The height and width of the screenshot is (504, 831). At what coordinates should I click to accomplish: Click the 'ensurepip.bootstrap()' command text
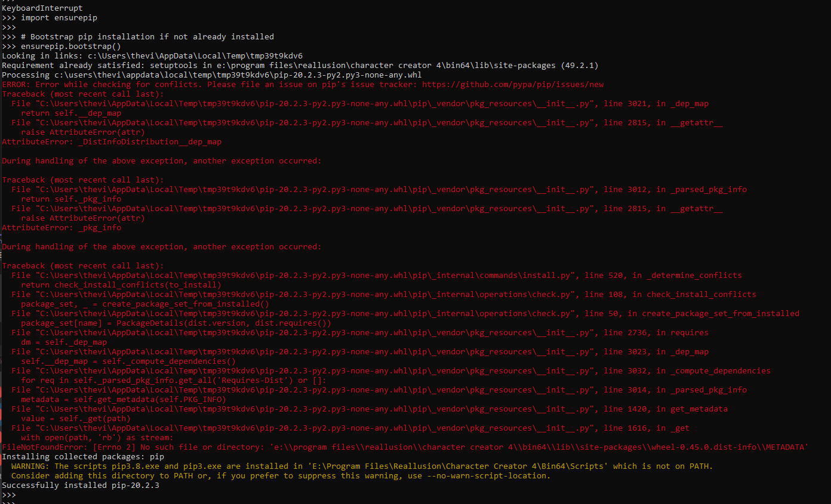70,47
